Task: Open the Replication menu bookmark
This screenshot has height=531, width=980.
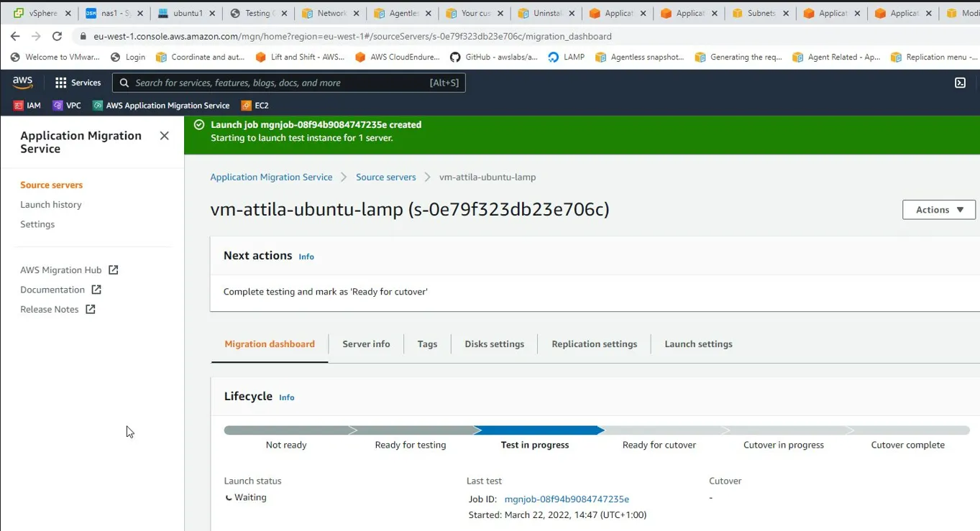Action: pos(934,57)
